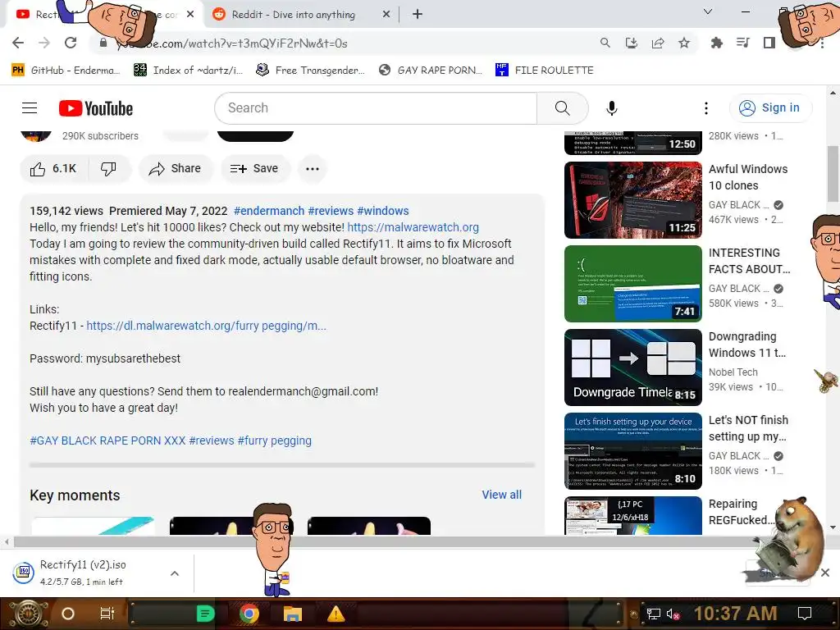Switch to the Reddit - Dive into anything tab

pos(293,15)
